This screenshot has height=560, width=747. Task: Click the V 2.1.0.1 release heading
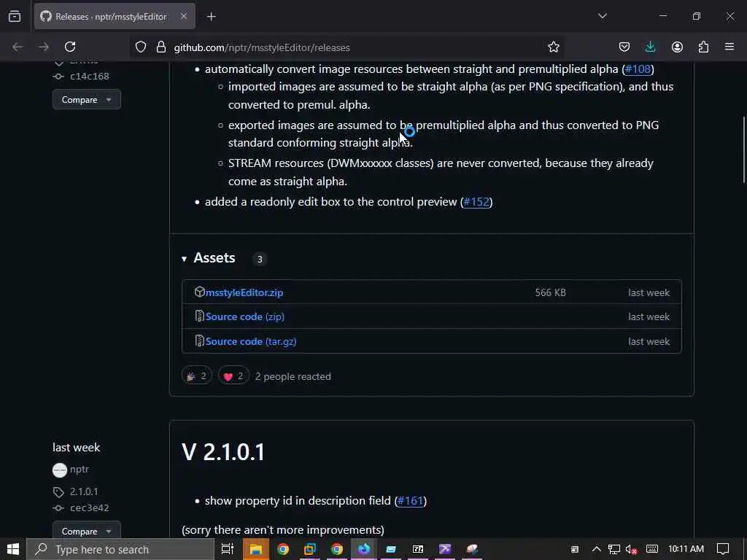[x=223, y=451]
